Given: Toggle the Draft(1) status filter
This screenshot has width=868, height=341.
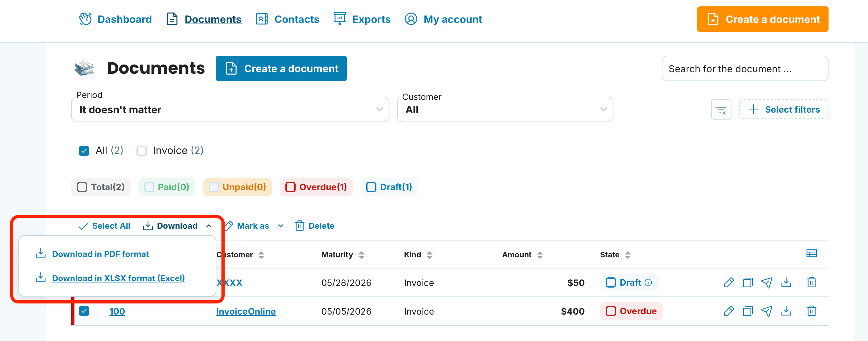Looking at the screenshot, I should [x=389, y=187].
